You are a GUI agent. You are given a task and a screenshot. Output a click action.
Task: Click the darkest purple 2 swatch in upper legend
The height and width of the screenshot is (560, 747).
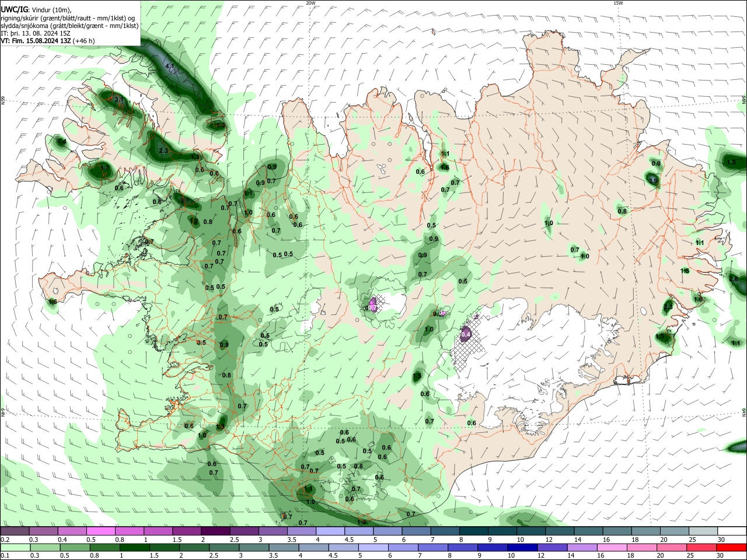click(x=215, y=531)
